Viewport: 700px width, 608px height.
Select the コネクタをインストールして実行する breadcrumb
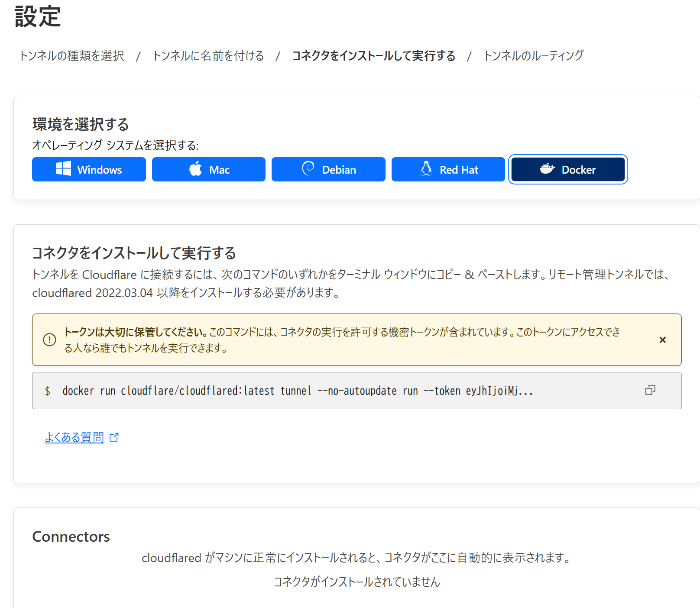(373, 55)
